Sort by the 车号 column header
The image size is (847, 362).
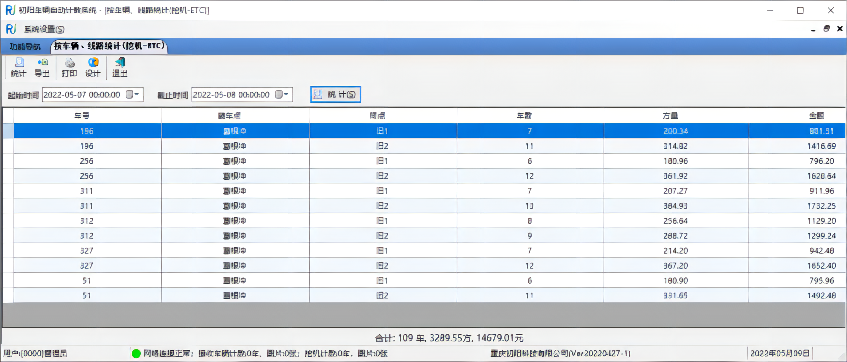pos(87,116)
